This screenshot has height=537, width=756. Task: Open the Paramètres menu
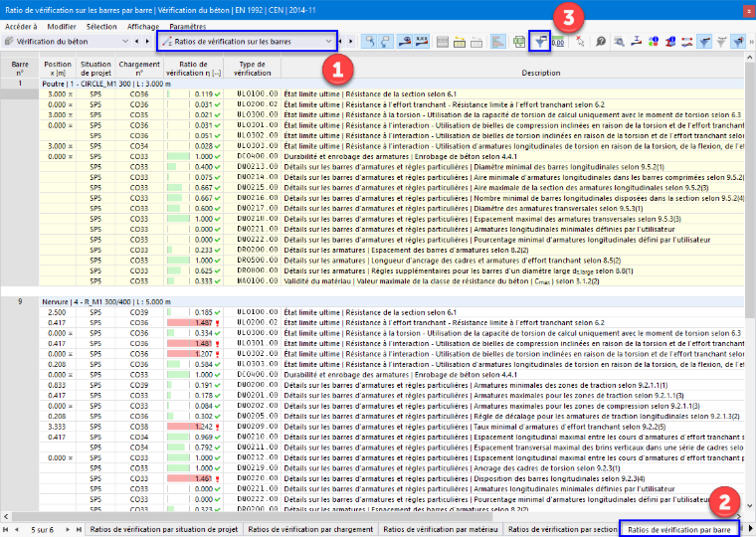pyautogui.click(x=188, y=27)
